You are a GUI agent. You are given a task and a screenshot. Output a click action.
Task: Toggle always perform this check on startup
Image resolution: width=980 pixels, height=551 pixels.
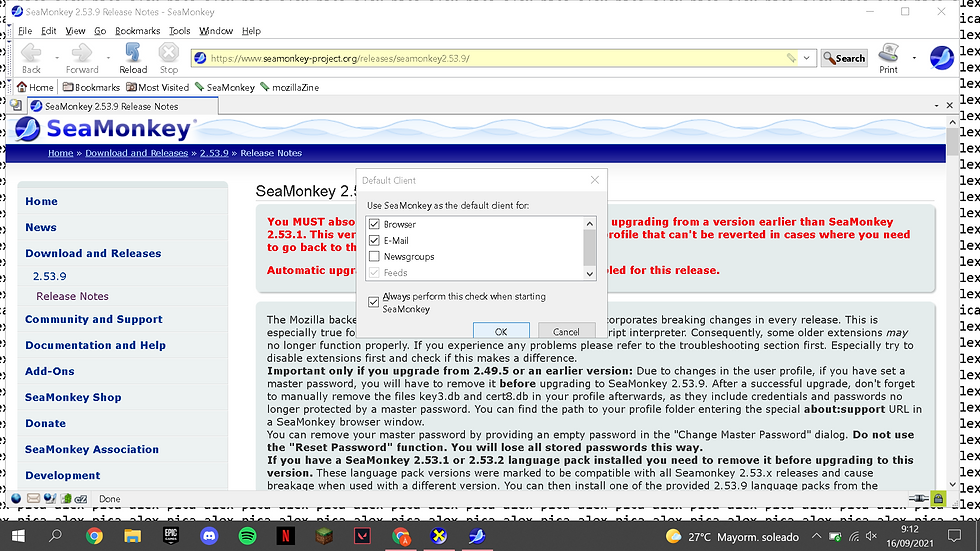pos(373,302)
